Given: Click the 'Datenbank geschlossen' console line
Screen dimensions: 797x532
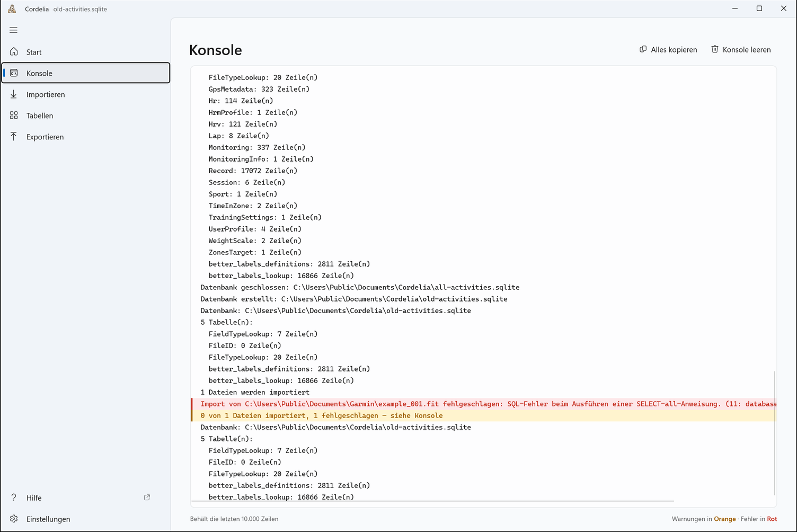Looking at the screenshot, I should click(360, 287).
